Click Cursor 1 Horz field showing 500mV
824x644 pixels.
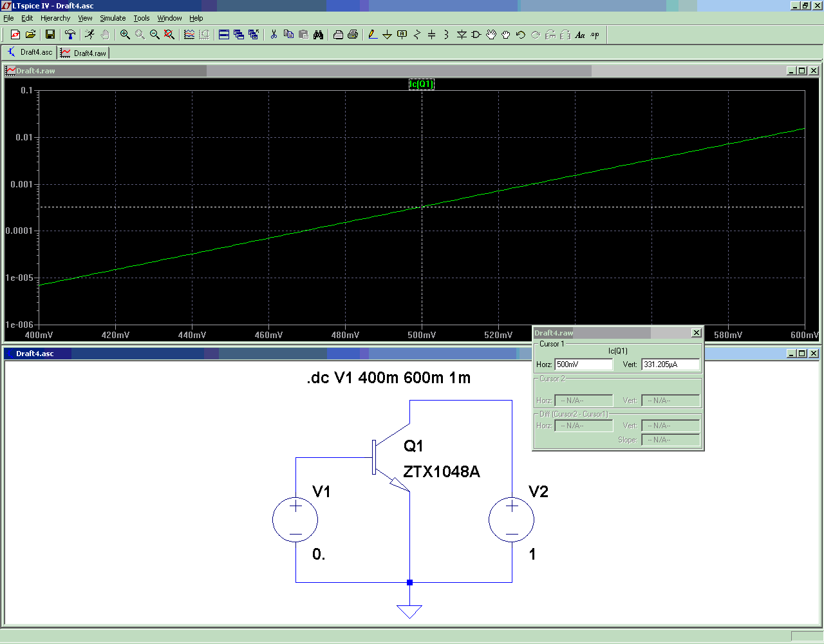click(584, 365)
